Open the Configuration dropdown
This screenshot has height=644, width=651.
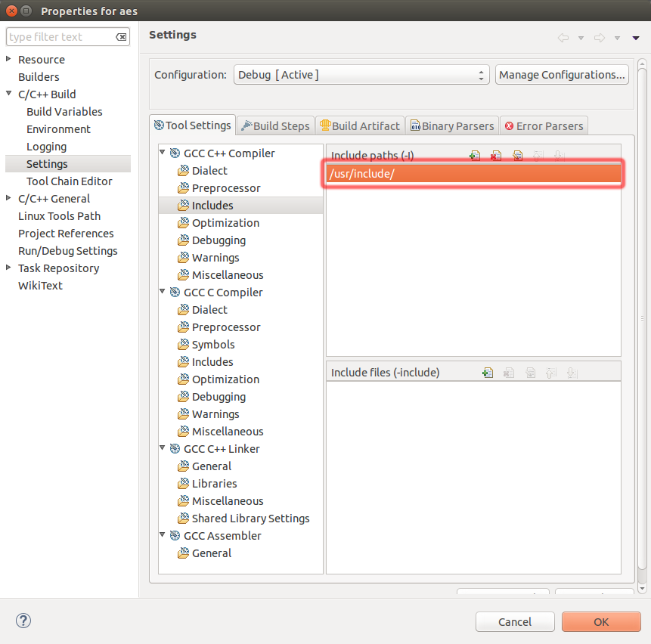pyautogui.click(x=481, y=74)
